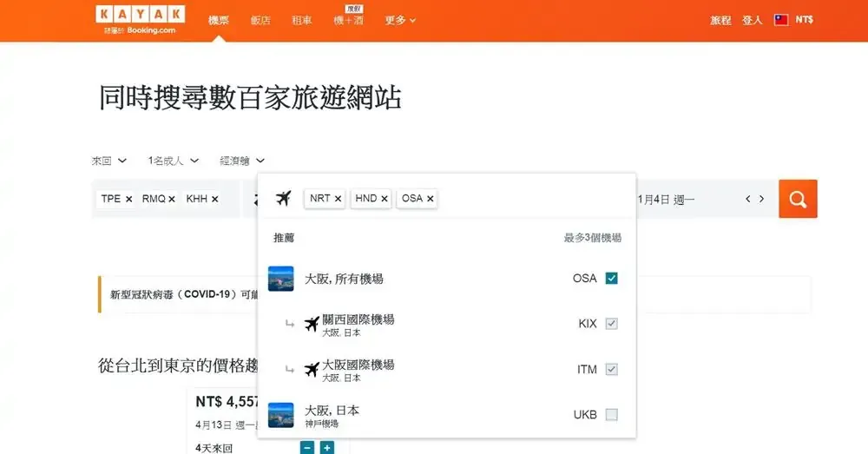Image resolution: width=868 pixels, height=454 pixels.
Task: Open the 1名成人 passengers dropdown
Action: (174, 161)
